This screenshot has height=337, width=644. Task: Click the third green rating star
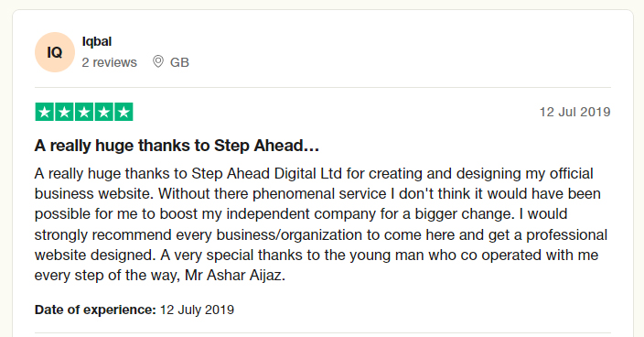(84, 112)
